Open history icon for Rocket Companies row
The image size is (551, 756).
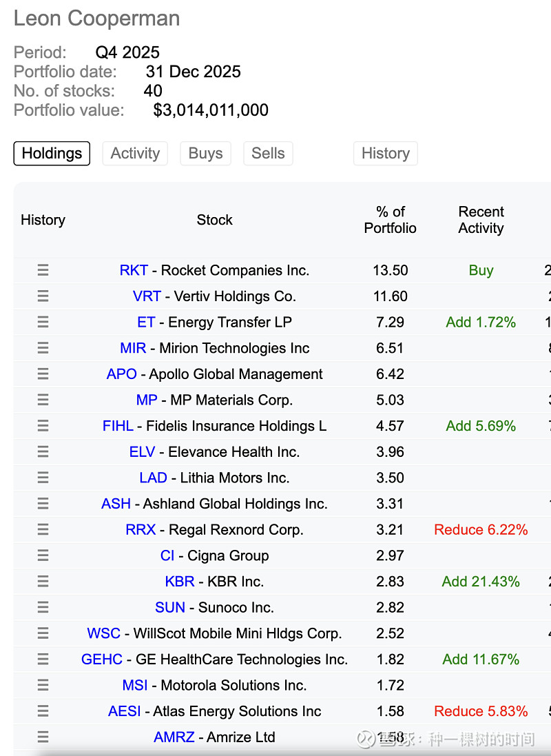tap(43, 270)
